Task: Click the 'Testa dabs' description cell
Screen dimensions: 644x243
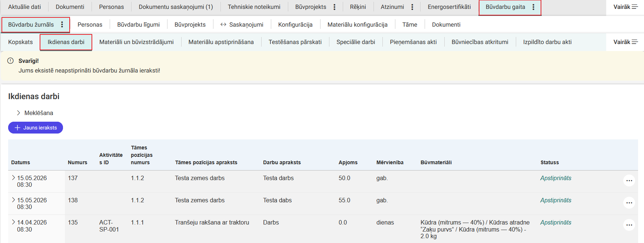Action: point(278,200)
